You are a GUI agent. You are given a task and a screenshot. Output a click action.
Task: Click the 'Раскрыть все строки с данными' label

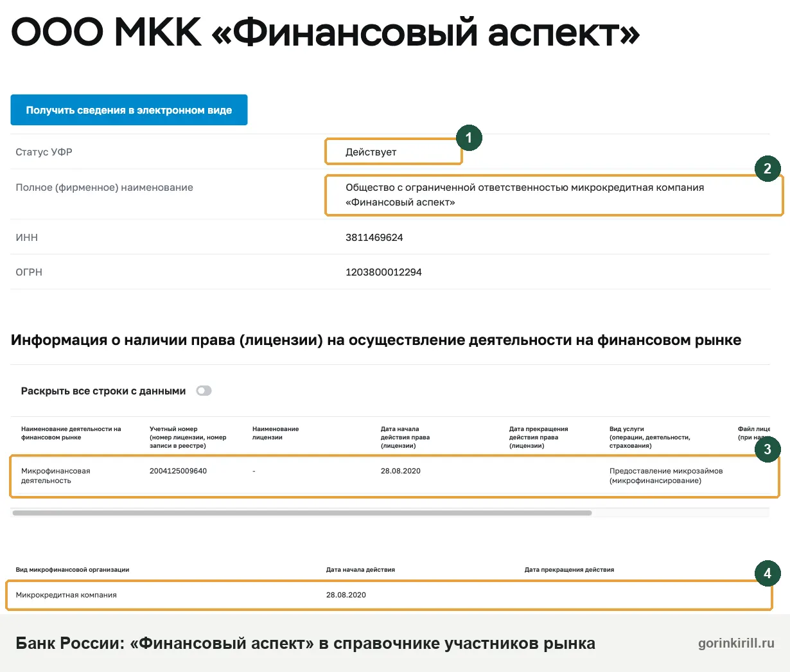103,391
